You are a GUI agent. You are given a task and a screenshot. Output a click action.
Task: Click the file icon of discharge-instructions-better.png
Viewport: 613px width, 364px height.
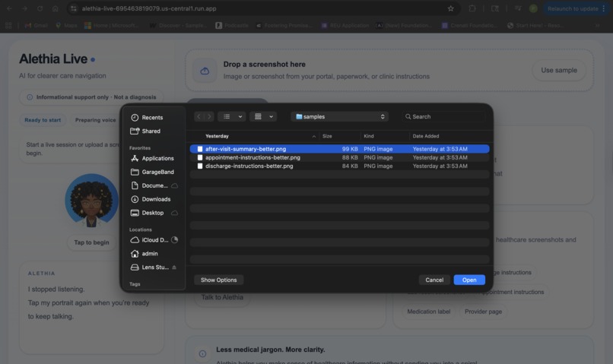(200, 166)
